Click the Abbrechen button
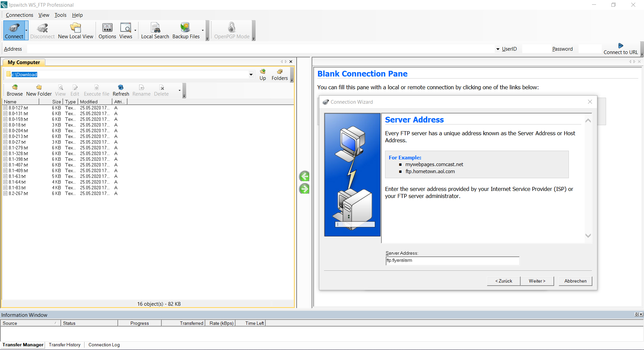 pos(575,281)
